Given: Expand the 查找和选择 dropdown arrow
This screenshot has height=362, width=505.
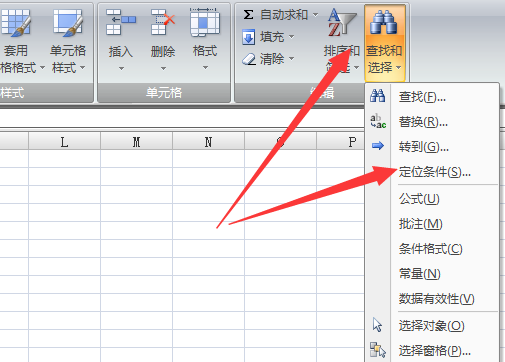Looking at the screenshot, I should (x=399, y=68).
